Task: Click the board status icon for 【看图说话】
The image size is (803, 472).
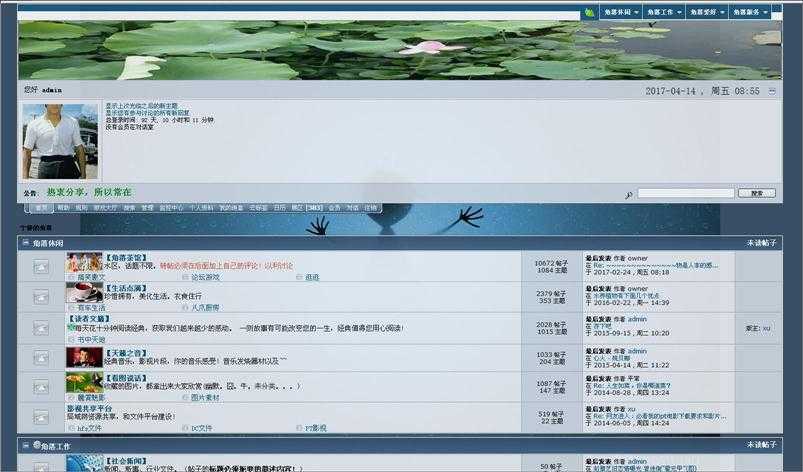Action: point(41,387)
